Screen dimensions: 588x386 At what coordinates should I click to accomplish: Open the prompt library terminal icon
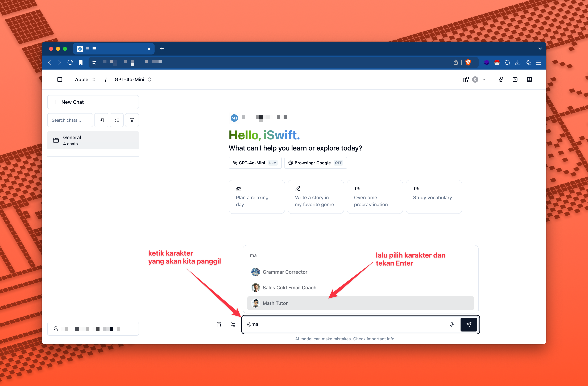click(x=515, y=79)
